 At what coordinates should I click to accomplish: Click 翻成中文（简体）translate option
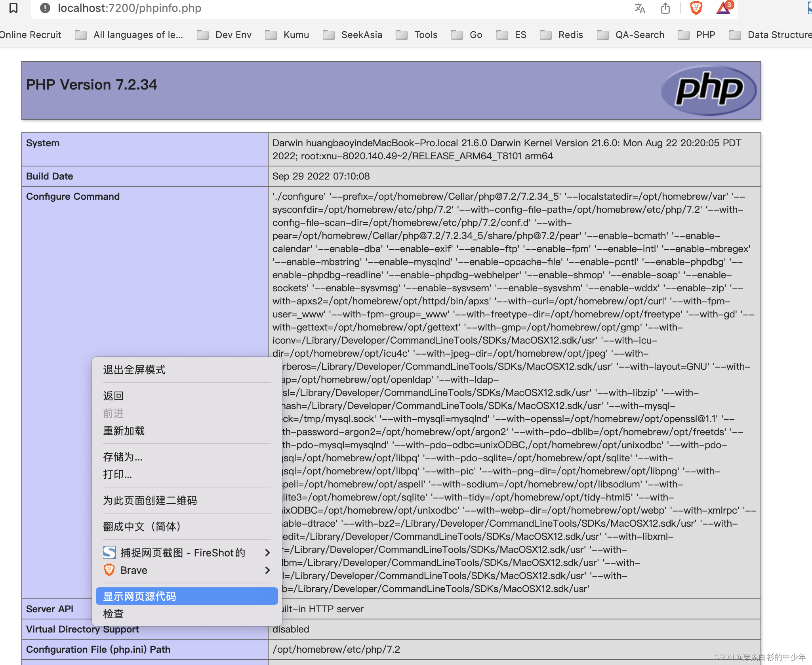pos(142,526)
